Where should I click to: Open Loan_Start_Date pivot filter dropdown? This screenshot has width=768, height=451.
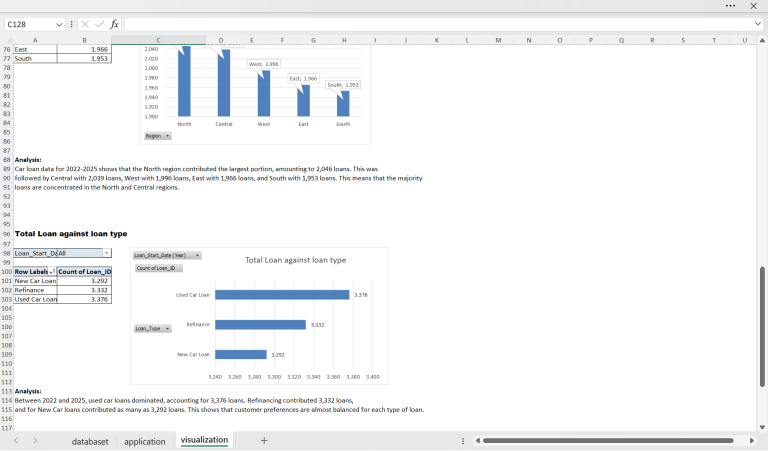coord(107,254)
